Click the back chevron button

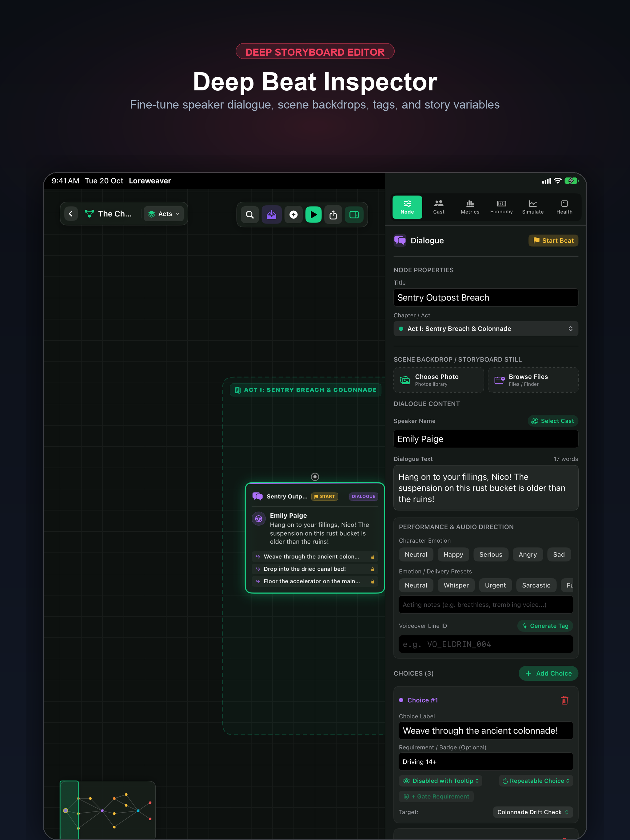click(71, 214)
